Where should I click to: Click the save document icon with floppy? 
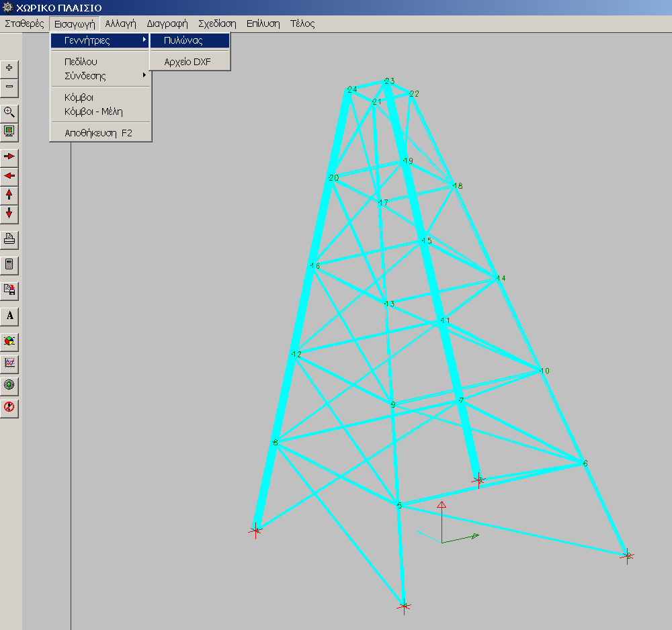pos(9,290)
